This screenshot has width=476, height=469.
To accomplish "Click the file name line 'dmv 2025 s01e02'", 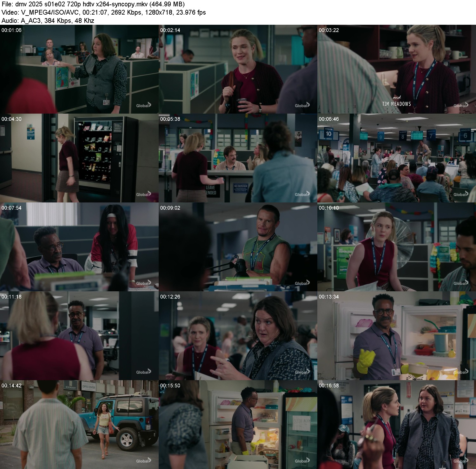I will pos(93,4).
